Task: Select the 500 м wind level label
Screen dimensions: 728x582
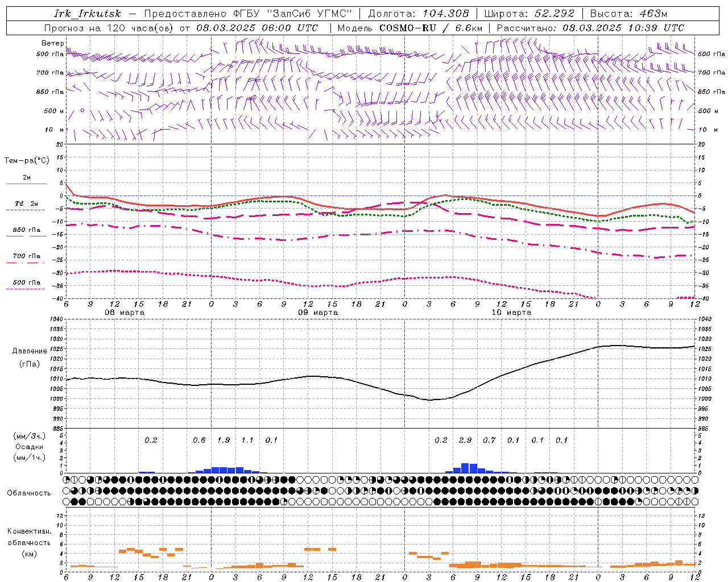Action: click(54, 111)
